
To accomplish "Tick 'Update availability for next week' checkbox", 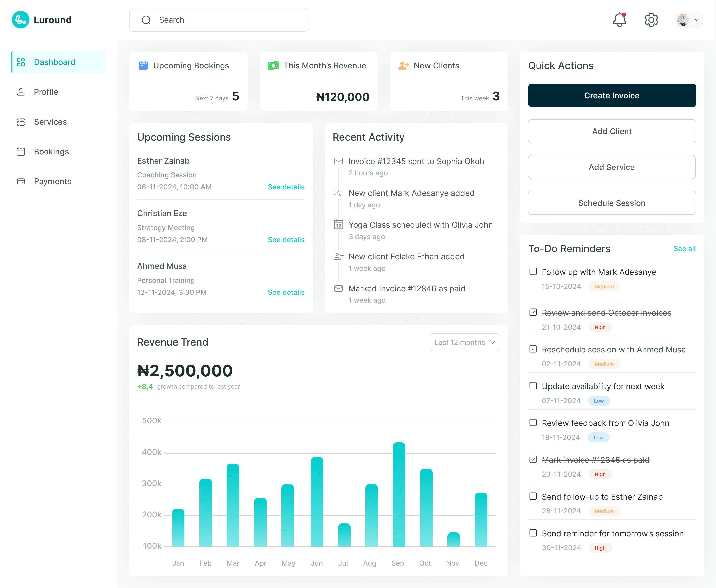I will coord(533,386).
